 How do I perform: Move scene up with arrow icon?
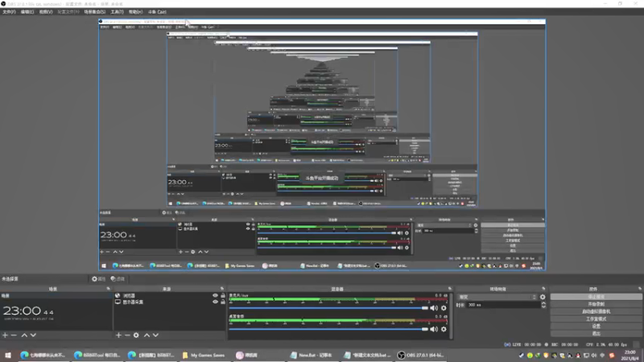pyautogui.click(x=24, y=335)
